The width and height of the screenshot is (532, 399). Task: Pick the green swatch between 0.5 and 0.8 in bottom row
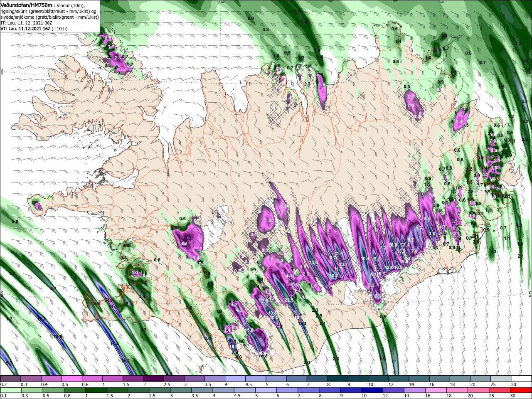tap(53, 390)
